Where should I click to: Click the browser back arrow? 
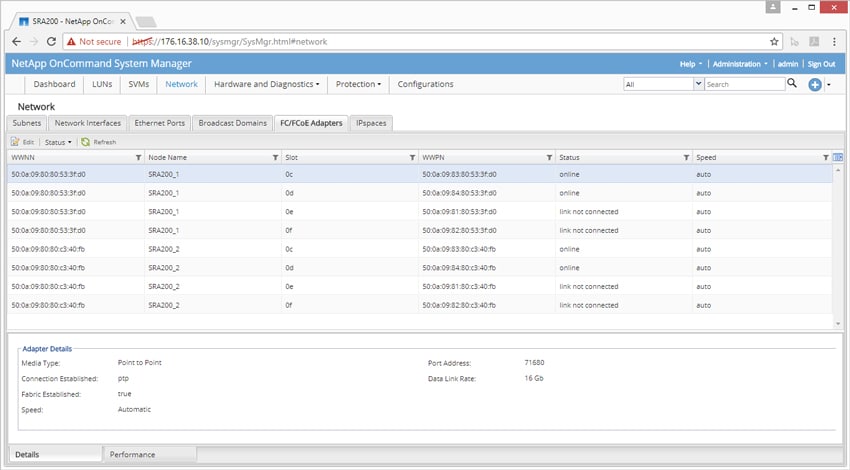tap(16, 42)
